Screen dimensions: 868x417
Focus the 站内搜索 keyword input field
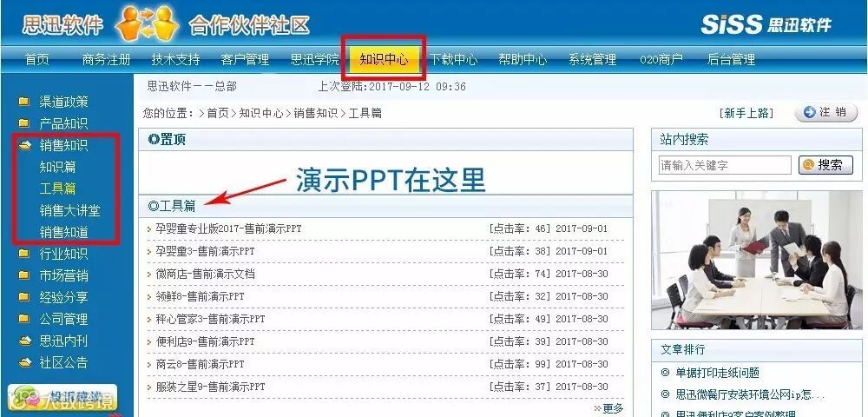725,165
